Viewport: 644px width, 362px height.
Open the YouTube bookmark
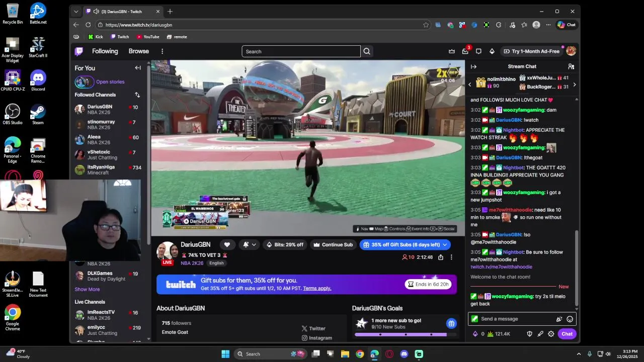(x=148, y=37)
